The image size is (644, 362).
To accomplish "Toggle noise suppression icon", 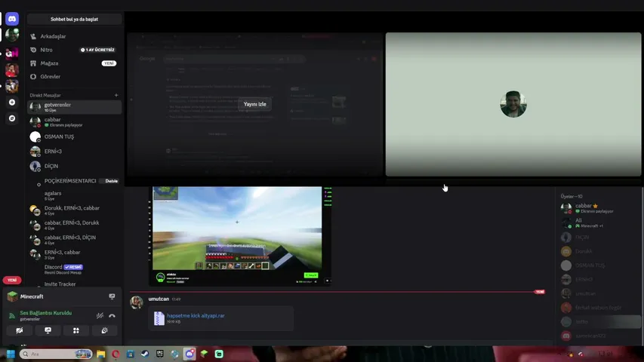I will (x=100, y=316).
